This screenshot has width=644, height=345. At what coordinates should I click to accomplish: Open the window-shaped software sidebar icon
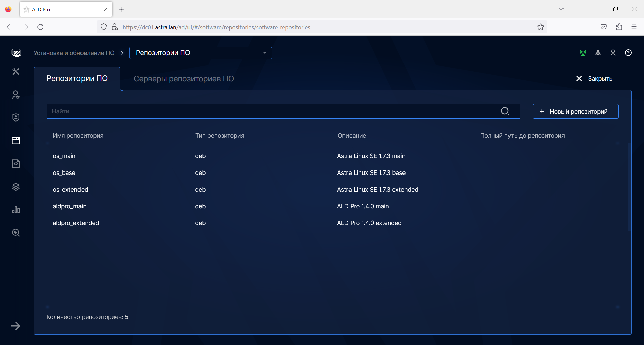point(16,140)
